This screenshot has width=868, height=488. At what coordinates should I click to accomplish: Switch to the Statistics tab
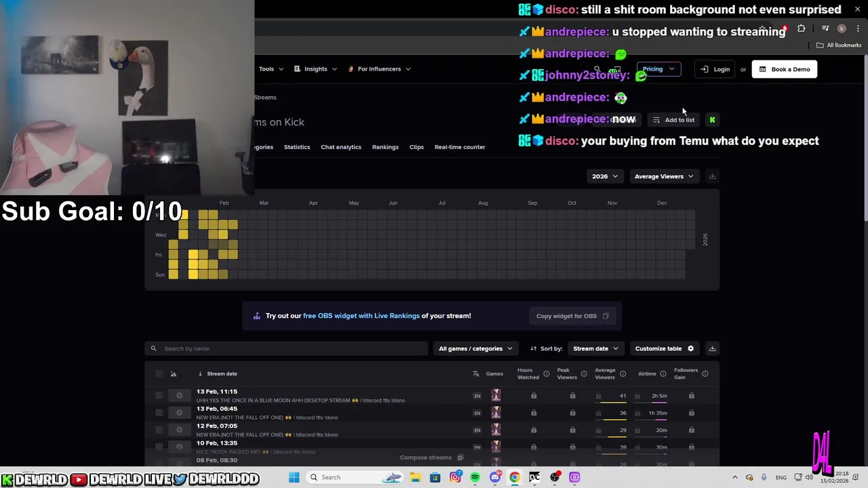coord(297,147)
